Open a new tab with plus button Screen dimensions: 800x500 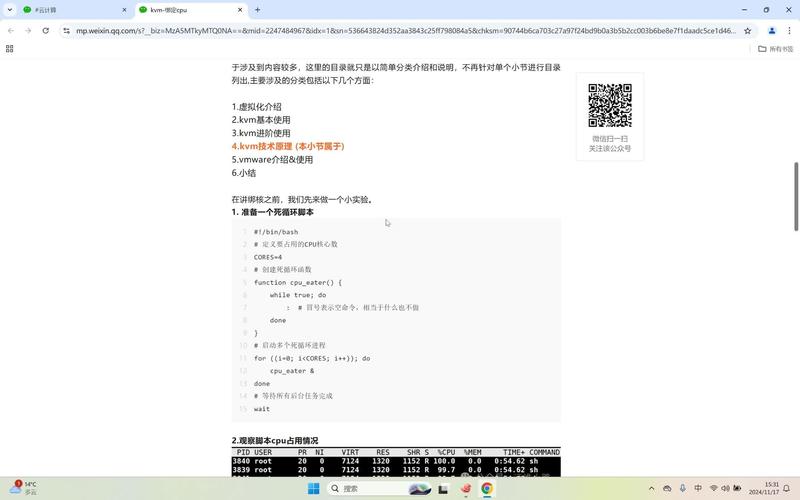pos(258,10)
